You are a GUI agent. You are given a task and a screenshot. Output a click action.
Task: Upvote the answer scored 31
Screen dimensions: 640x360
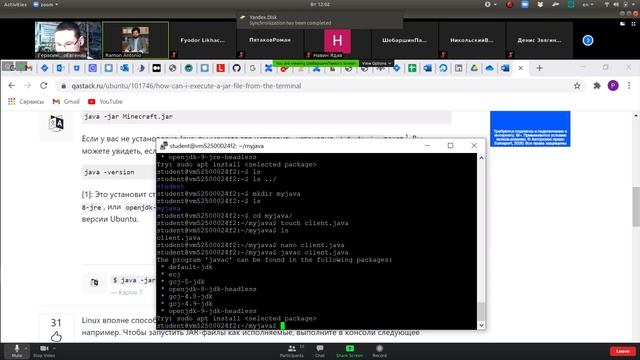56,337
